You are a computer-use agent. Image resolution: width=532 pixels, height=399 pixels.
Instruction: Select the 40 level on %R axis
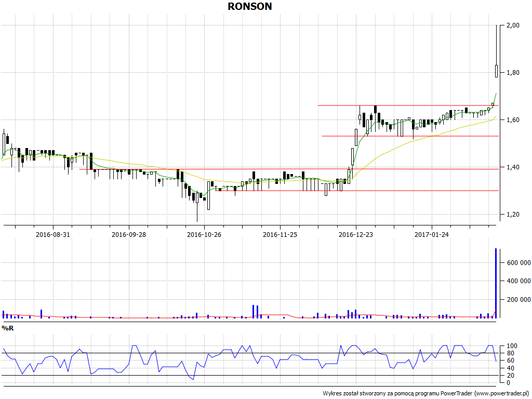[510, 368]
